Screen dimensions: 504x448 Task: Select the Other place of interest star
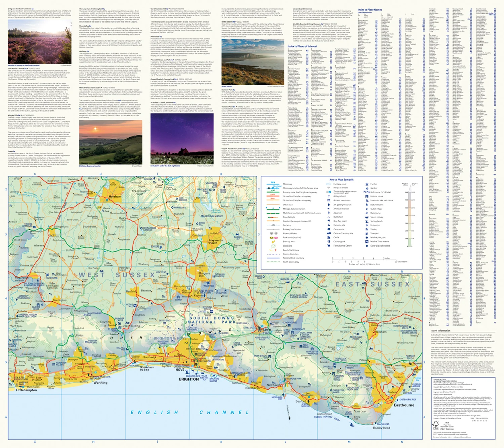pos(367,245)
